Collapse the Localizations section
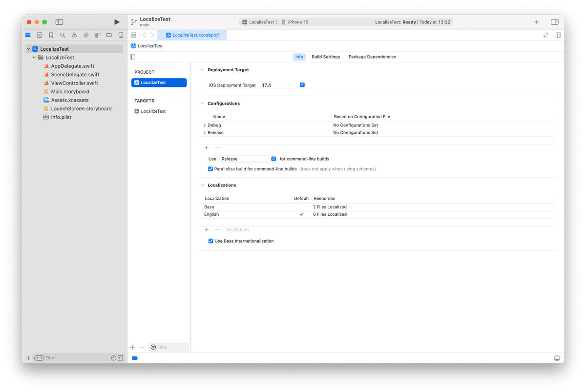The width and height of the screenshot is (586, 392). point(203,186)
